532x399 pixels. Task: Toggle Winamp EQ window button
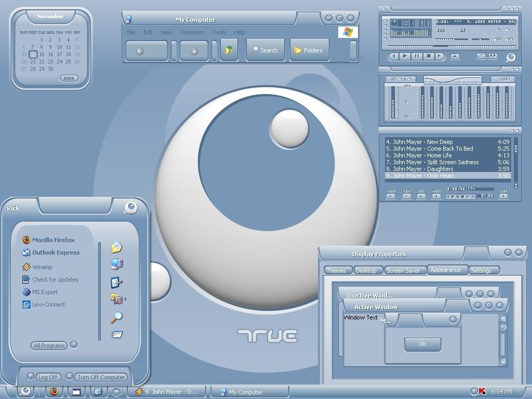tap(498, 39)
